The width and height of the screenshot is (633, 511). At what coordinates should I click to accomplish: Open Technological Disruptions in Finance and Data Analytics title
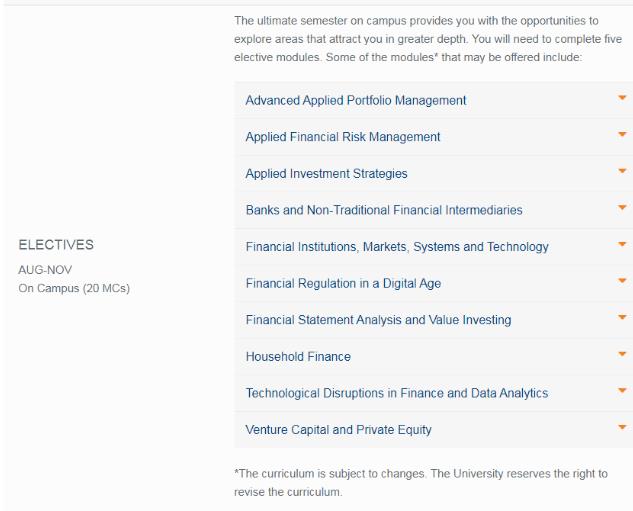point(397,393)
